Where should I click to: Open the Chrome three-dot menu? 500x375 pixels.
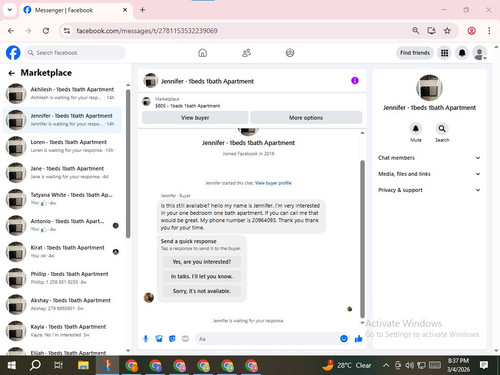(x=489, y=31)
